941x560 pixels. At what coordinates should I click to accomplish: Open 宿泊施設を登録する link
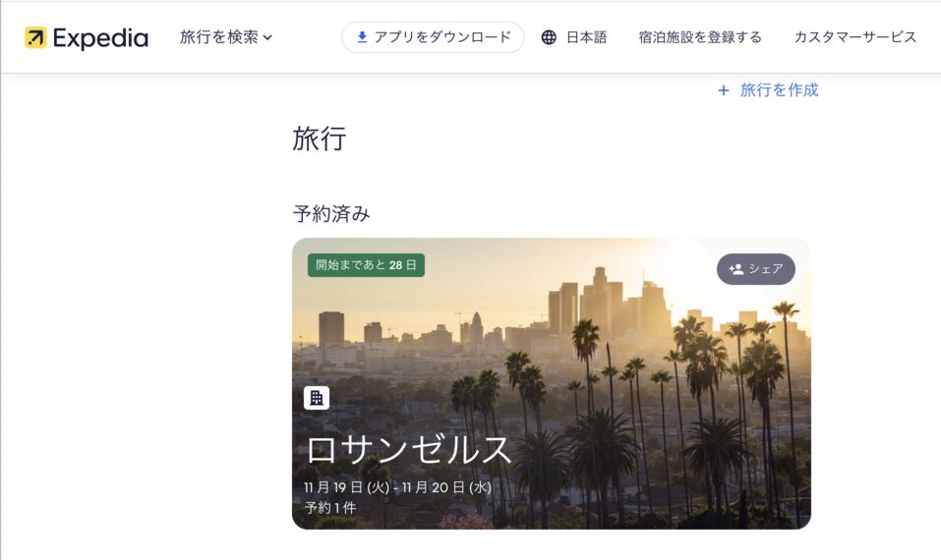[700, 37]
